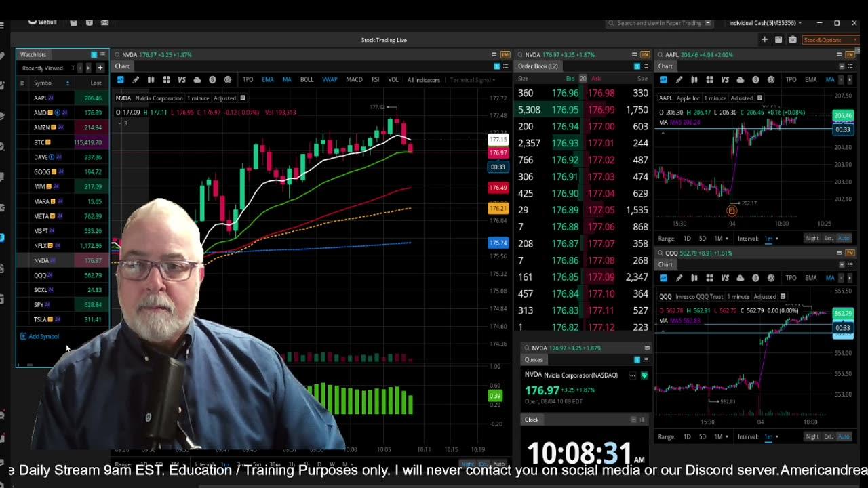Select the pencil drawing tool in QQQ chart
The image size is (868, 488).
click(x=679, y=278)
